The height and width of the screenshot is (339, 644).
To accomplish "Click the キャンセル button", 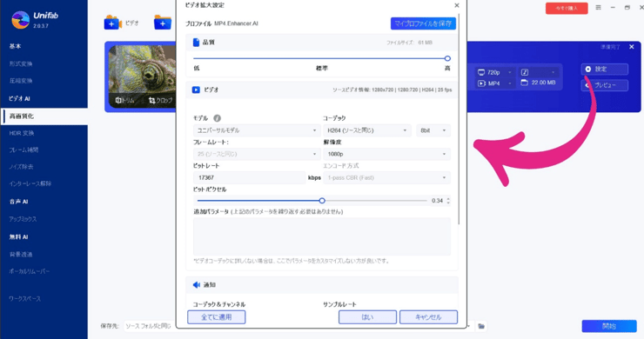I will 428,317.
